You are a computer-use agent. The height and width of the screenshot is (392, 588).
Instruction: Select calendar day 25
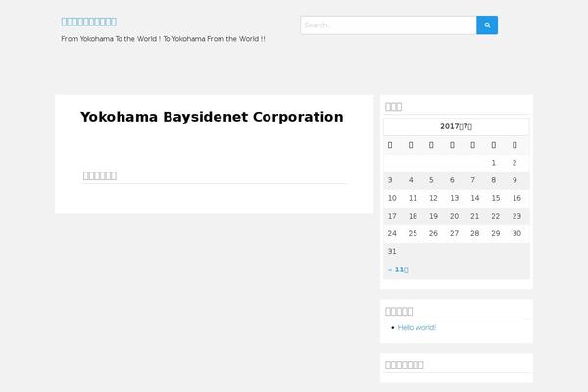[413, 233]
